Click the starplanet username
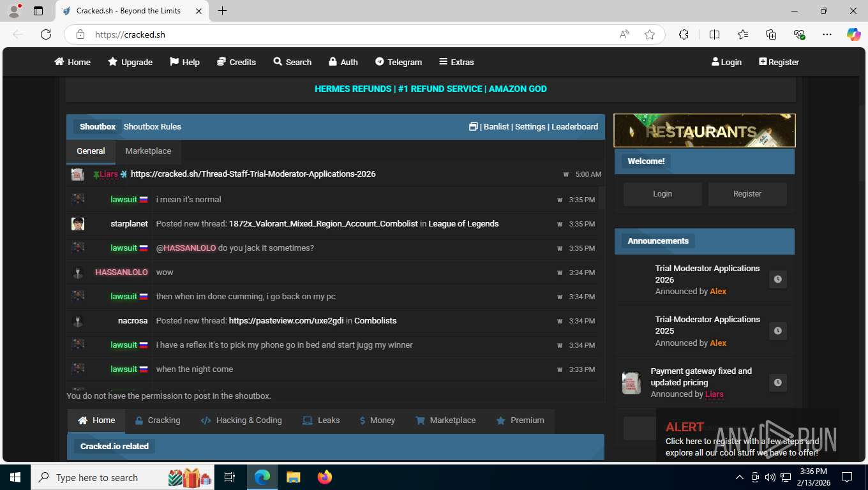868x490 pixels. 129,224
